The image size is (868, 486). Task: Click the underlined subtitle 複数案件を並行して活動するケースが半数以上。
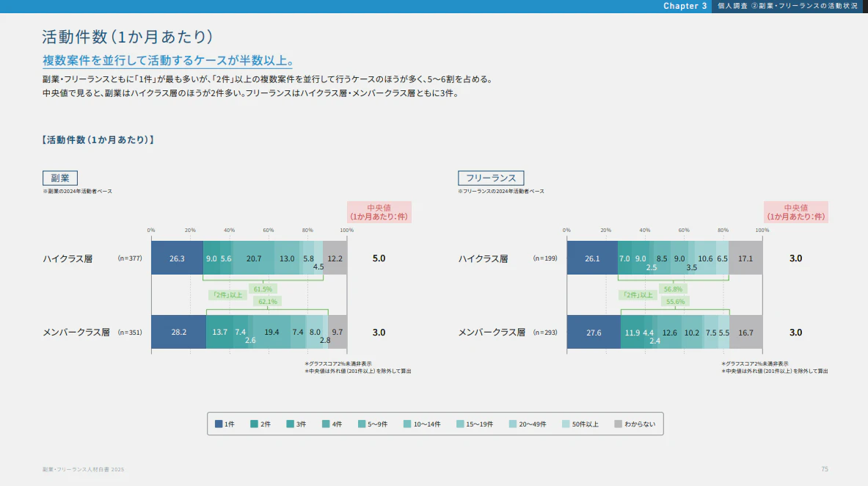pos(168,60)
